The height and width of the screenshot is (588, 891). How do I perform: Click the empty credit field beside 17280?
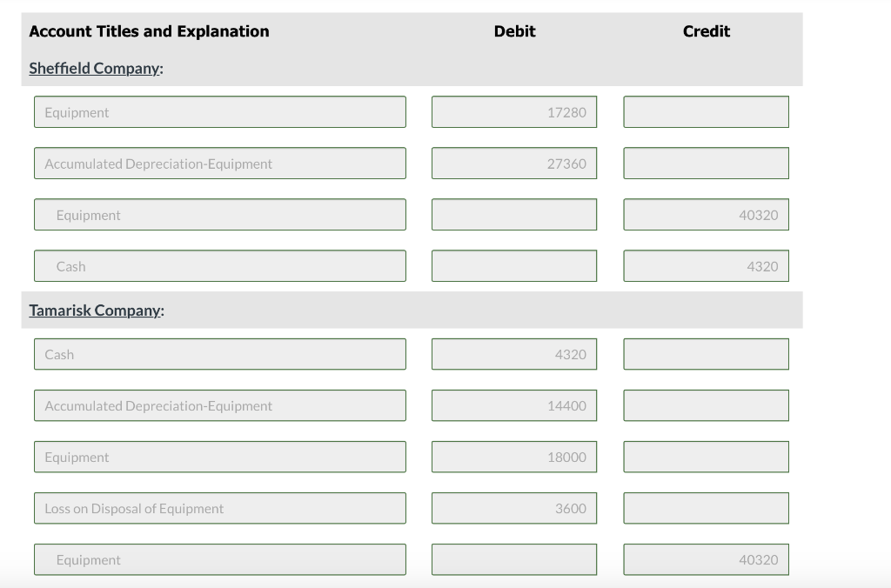(x=707, y=112)
